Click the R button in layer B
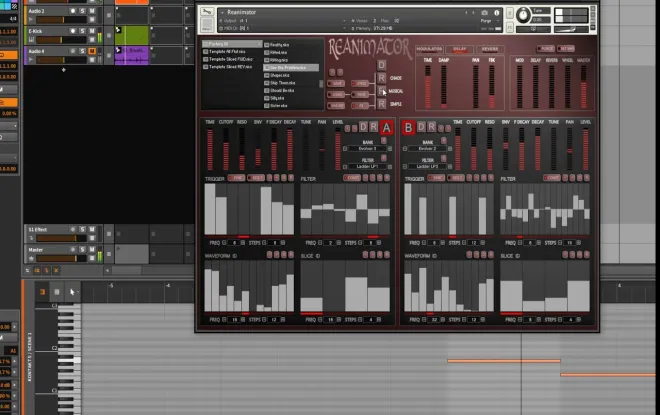 431,127
